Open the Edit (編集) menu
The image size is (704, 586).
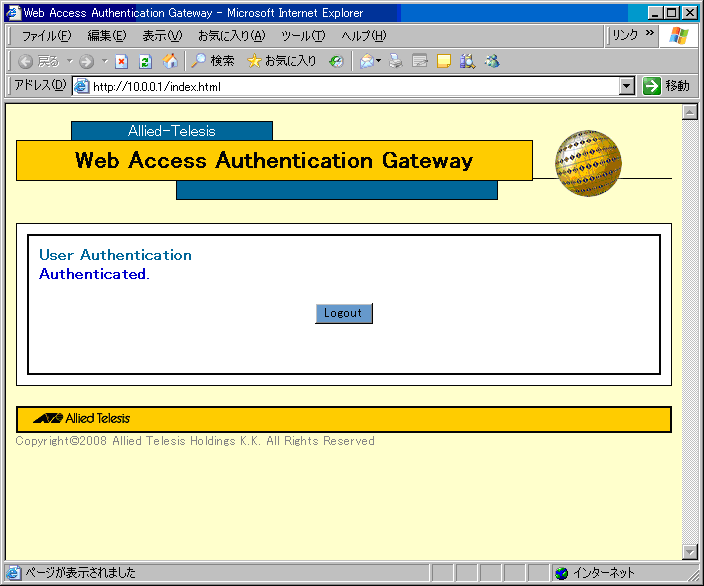tap(107, 35)
